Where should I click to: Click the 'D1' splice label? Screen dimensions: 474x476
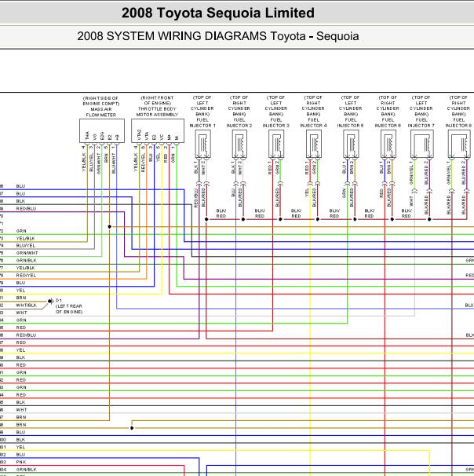pos(59,300)
